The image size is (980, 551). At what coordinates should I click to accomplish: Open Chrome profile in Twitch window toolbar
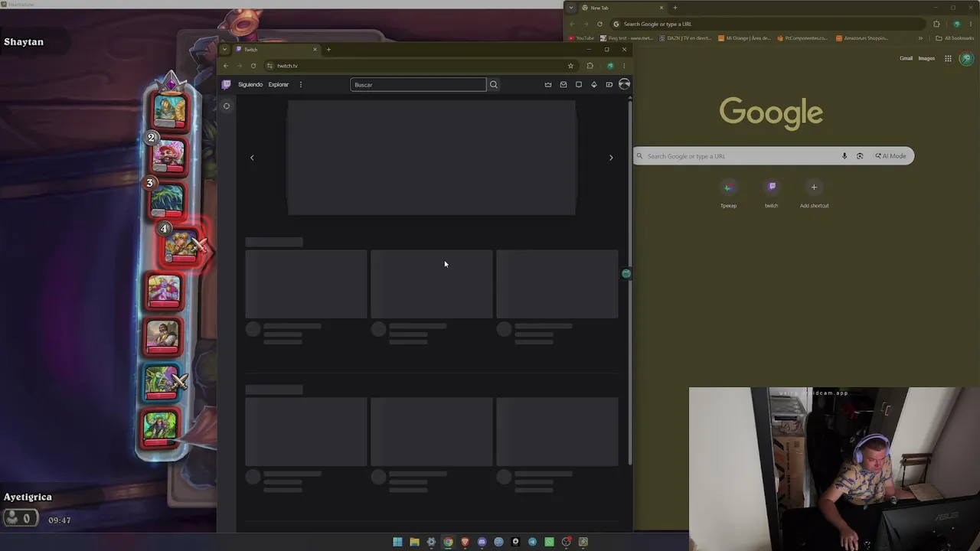pyautogui.click(x=610, y=66)
